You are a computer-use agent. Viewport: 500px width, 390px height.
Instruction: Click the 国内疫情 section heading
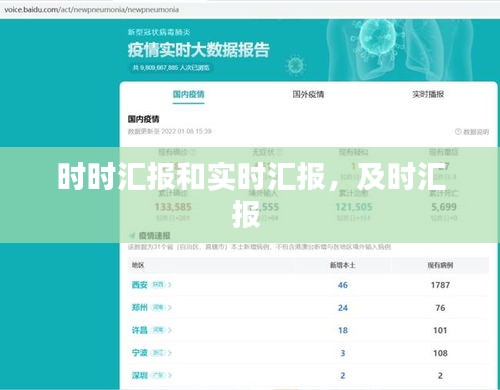coord(144,119)
